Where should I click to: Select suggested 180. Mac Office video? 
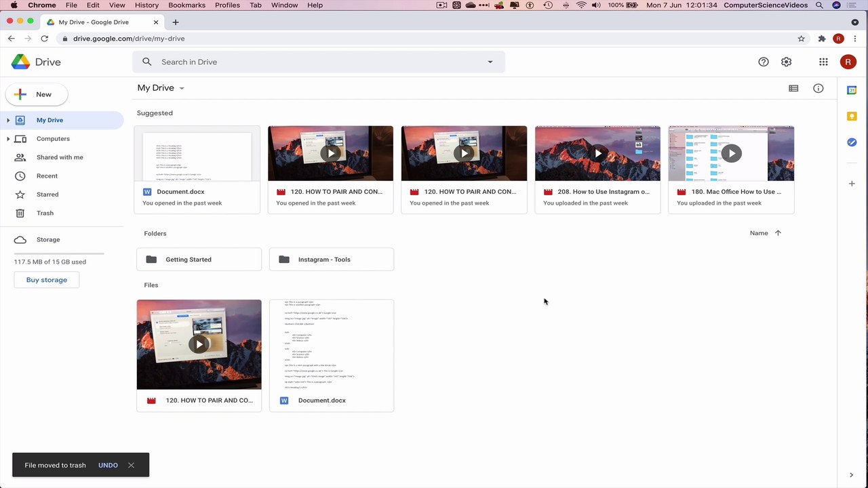click(731, 169)
